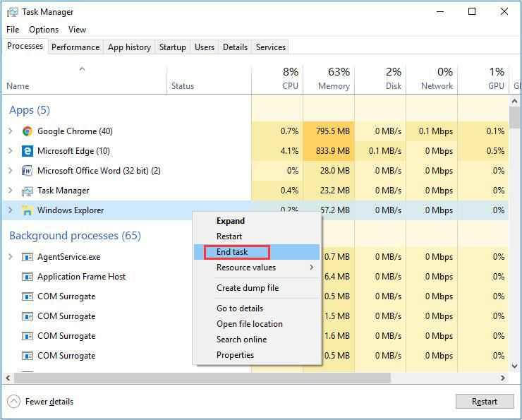This screenshot has height=420, width=522.
Task: Select the Processes tab
Action: coord(25,46)
